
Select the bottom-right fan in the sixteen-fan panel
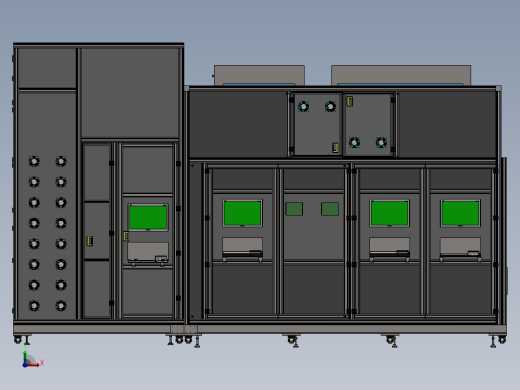[x=61, y=306]
